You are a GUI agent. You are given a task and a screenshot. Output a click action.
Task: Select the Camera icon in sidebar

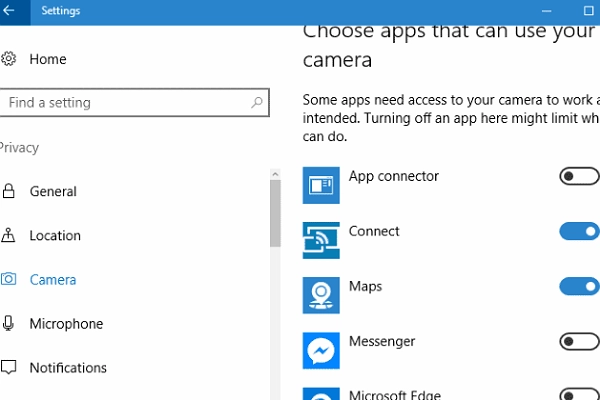point(8,279)
